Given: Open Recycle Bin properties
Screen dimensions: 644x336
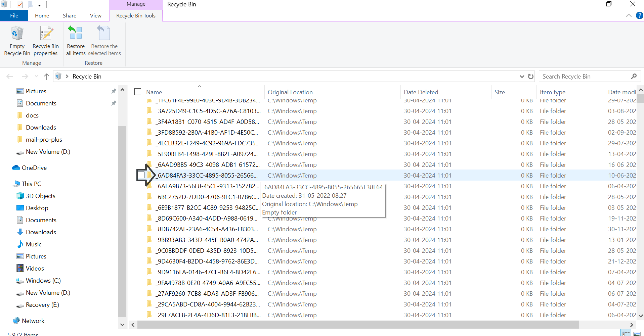Looking at the screenshot, I should coord(46,41).
